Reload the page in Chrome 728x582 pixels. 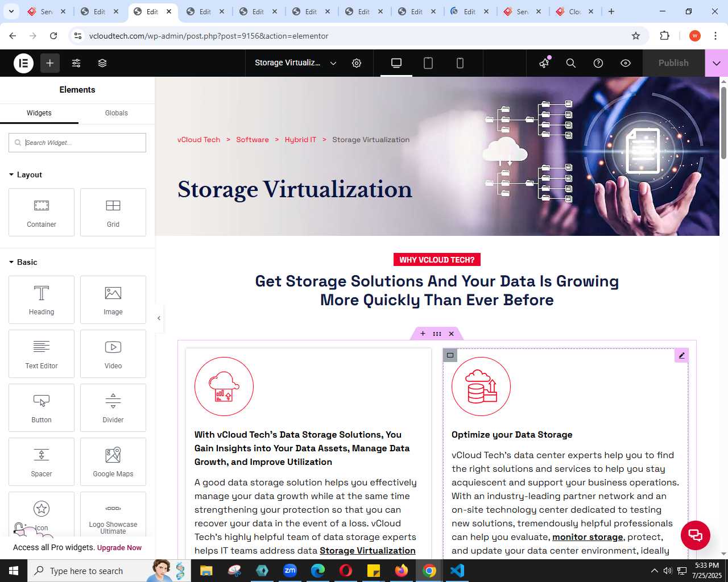coord(53,36)
